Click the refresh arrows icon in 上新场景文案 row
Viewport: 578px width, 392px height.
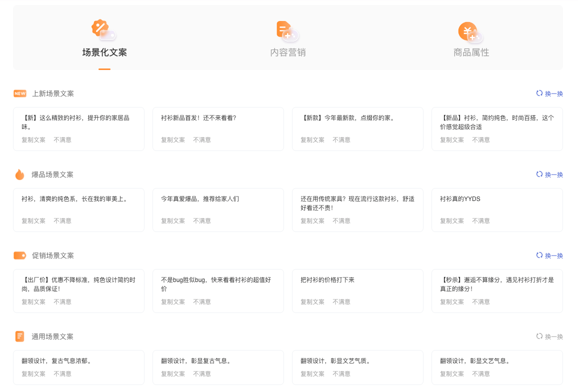click(x=539, y=93)
